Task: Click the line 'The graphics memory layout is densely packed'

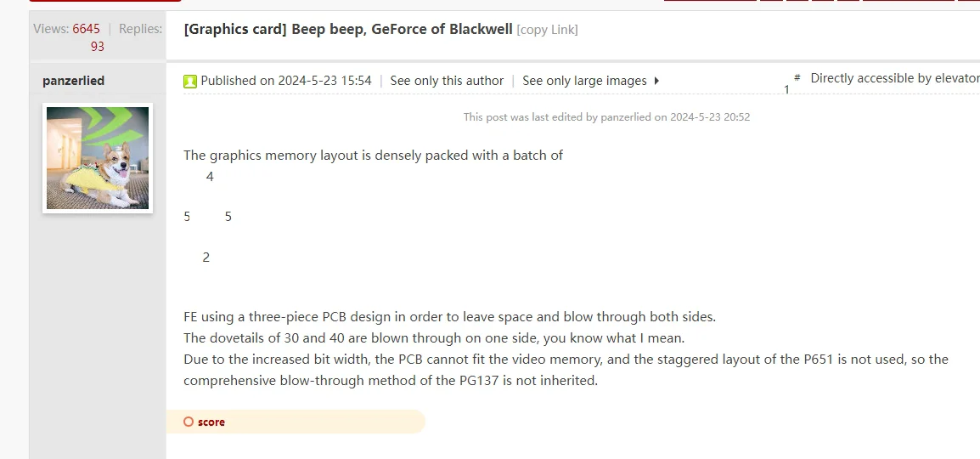Action: tap(373, 156)
